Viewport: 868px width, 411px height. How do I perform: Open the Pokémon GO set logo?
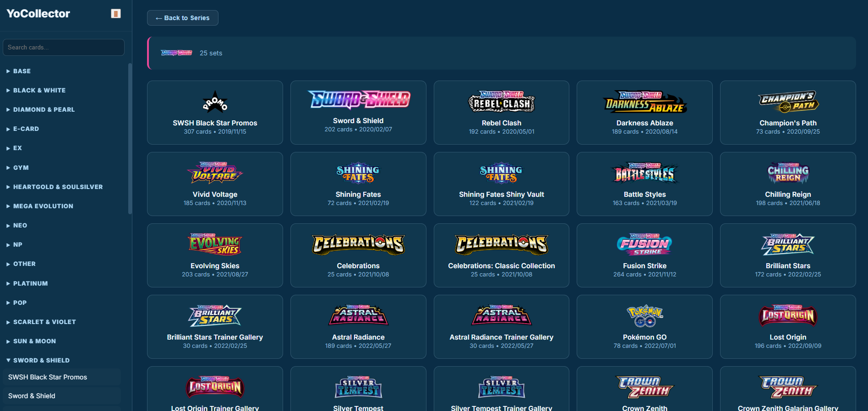[x=645, y=316]
